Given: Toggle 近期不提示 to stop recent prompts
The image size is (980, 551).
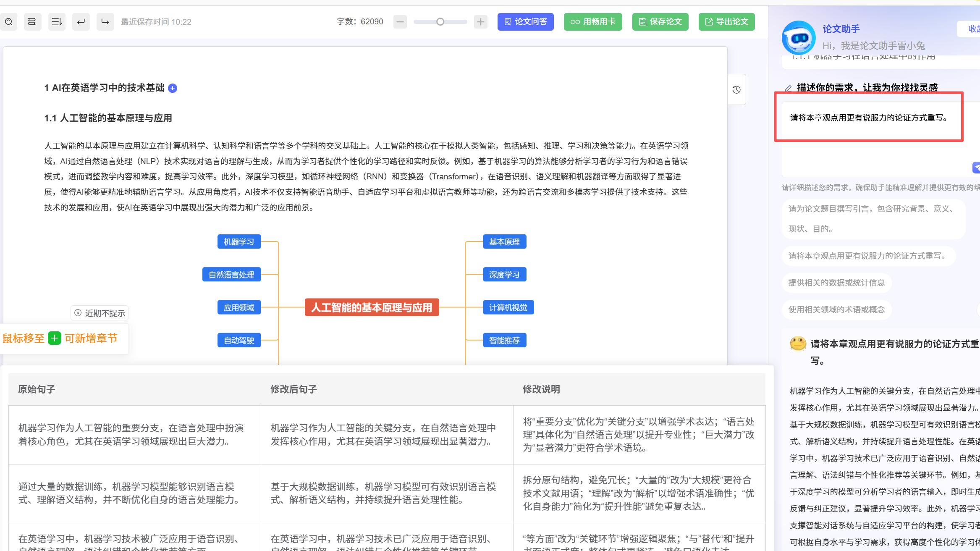Looking at the screenshot, I should [x=99, y=312].
